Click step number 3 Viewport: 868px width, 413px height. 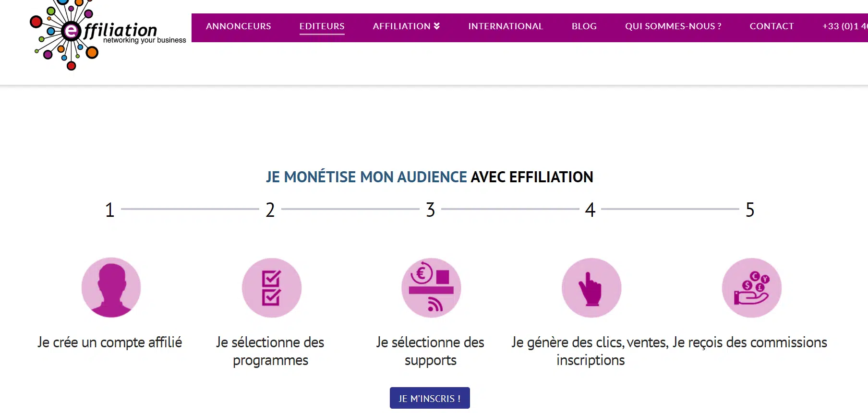coord(431,210)
